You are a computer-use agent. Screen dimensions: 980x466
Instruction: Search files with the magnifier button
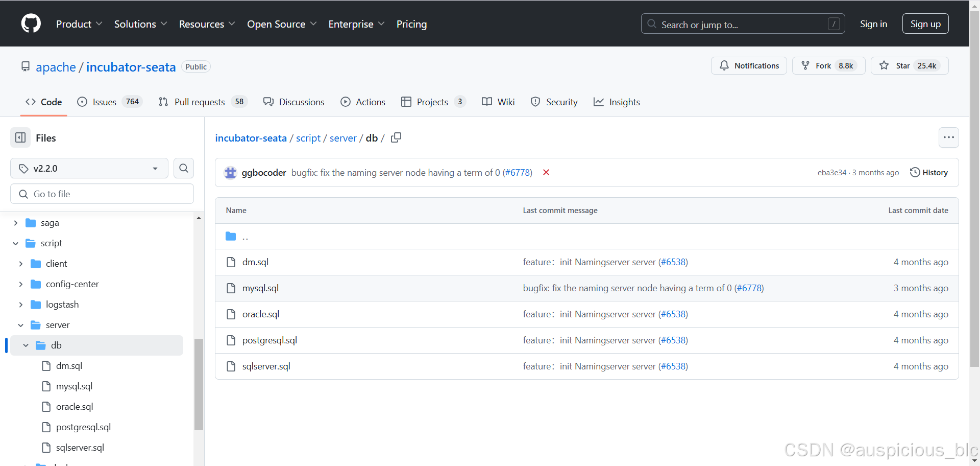pyautogui.click(x=184, y=168)
